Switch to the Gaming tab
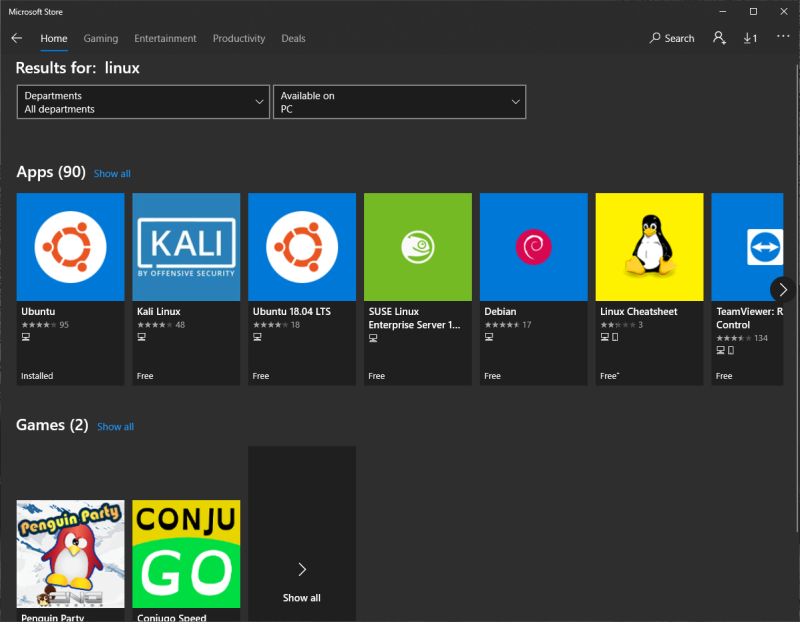Screen dimensions: 800x622 pos(100,38)
